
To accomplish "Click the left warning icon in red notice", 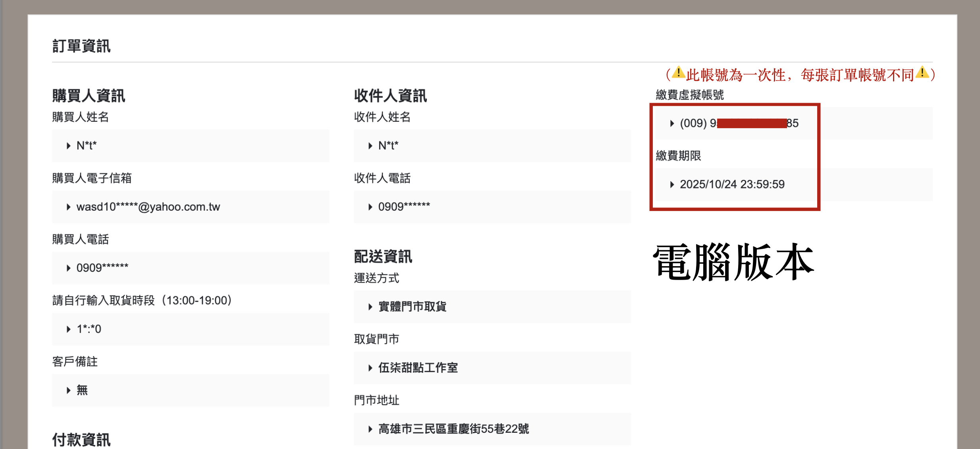I will coord(679,73).
